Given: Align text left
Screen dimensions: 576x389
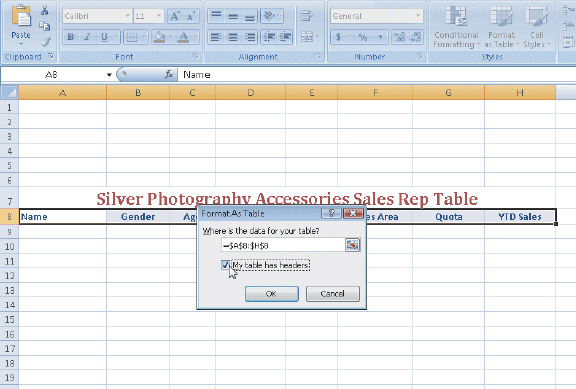Looking at the screenshot, I should pyautogui.click(x=216, y=37).
